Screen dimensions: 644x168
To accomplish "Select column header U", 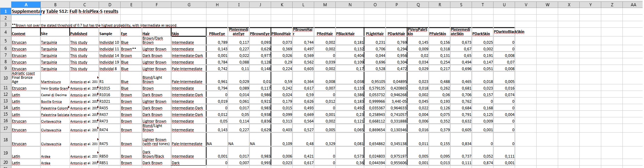I will click(504, 5).
